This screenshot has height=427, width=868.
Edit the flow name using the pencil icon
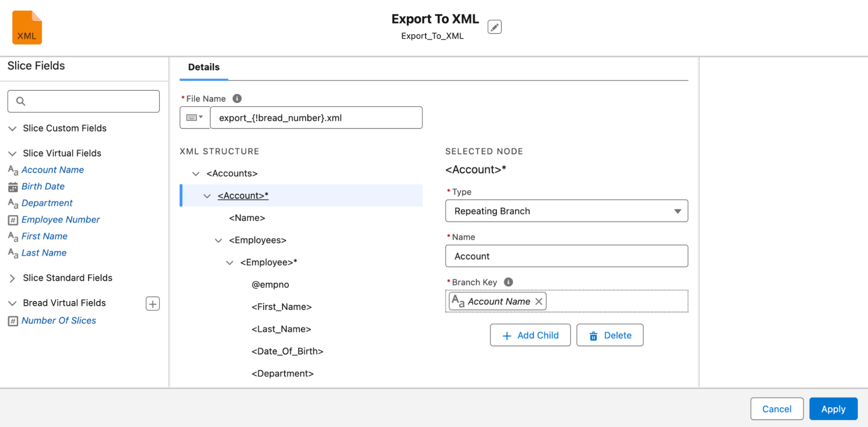pyautogui.click(x=494, y=26)
